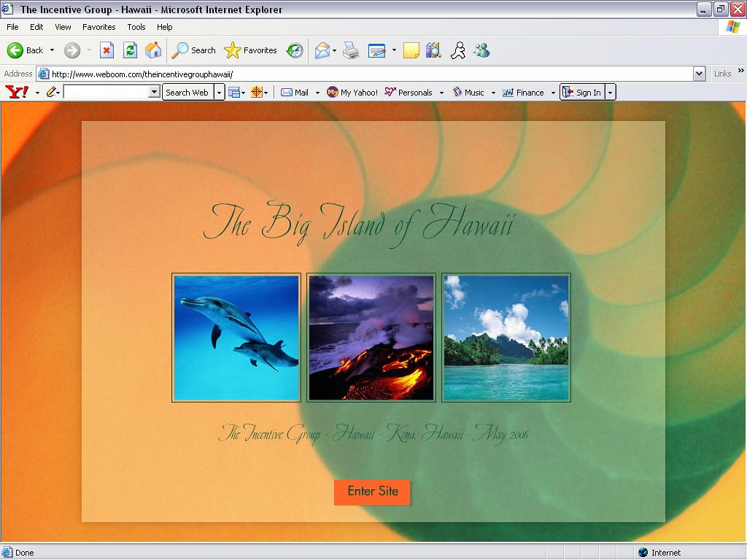Expand the Yahoo Sign In dropdown

tap(611, 92)
